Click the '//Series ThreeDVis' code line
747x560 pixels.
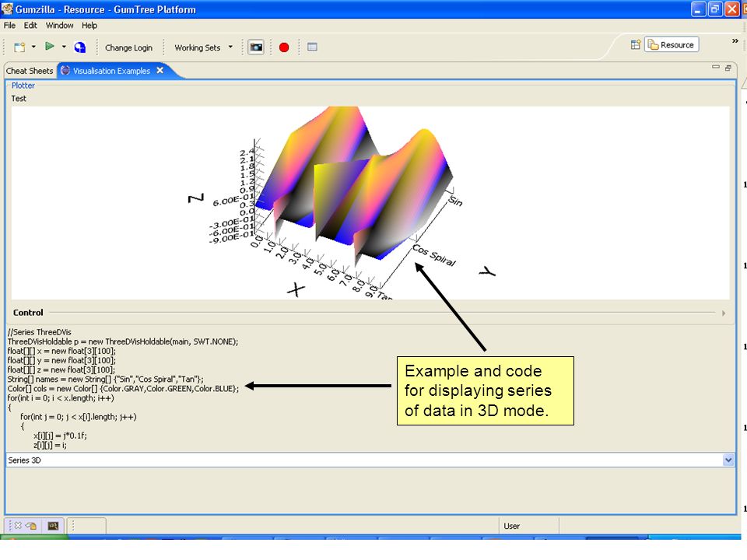click(x=40, y=332)
